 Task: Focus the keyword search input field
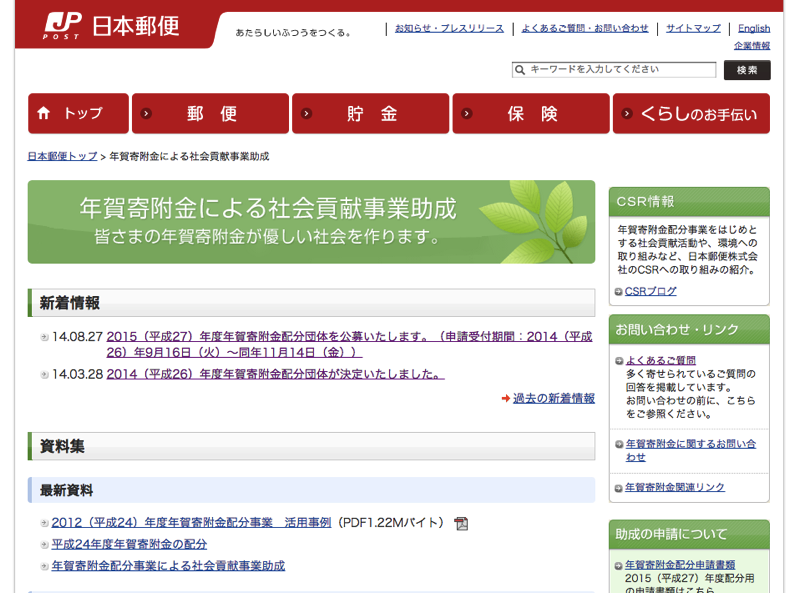pos(614,70)
